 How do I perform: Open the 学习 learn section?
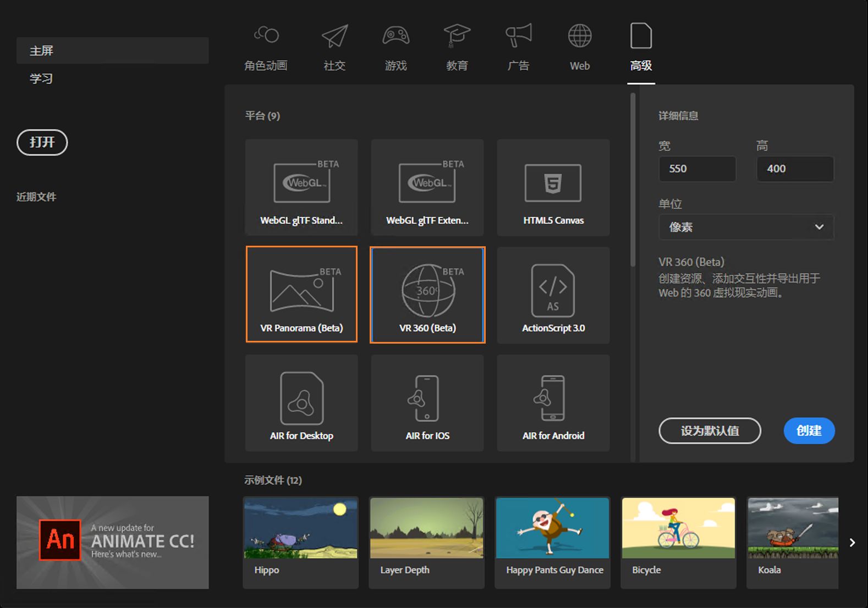coord(41,79)
